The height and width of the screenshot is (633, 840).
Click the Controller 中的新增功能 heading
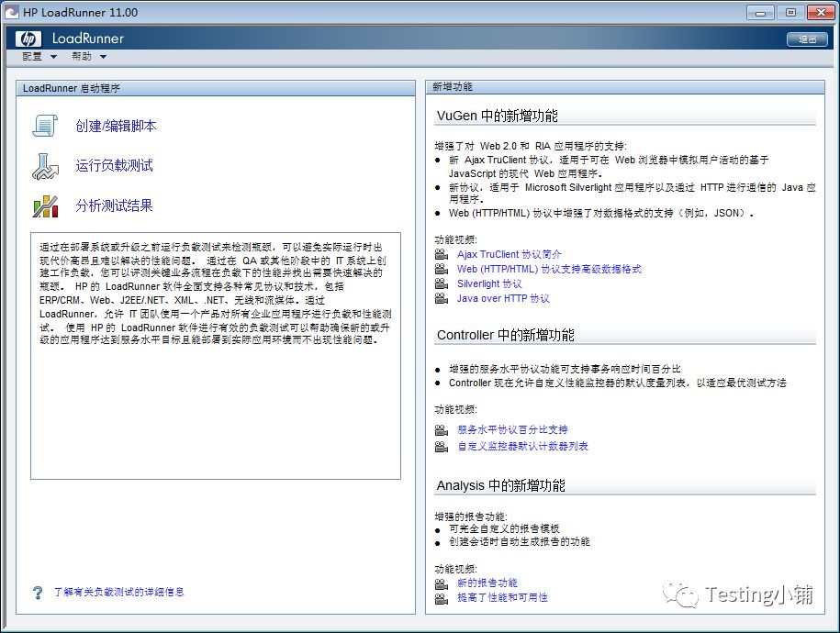pyautogui.click(x=506, y=335)
